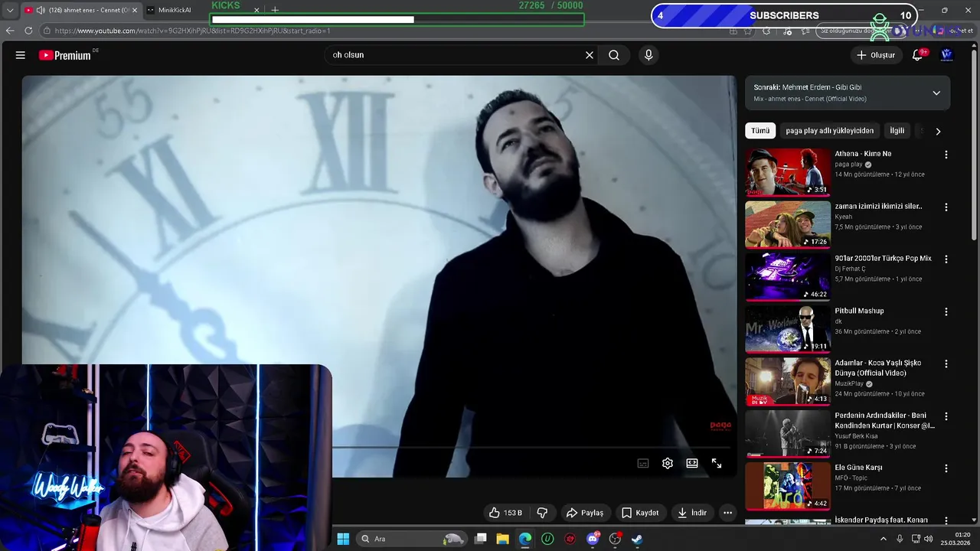The image size is (980, 551).
Task: Open Perdenin Ardındakiler concert video title
Action: point(885,420)
